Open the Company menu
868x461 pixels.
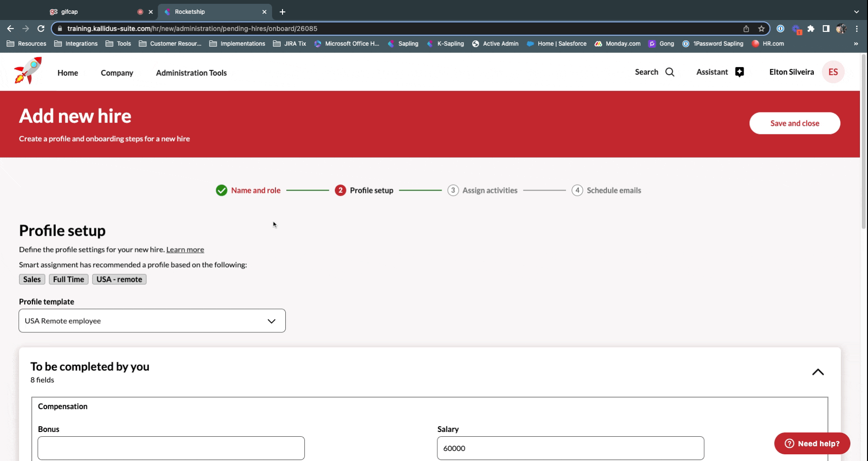pyautogui.click(x=117, y=73)
